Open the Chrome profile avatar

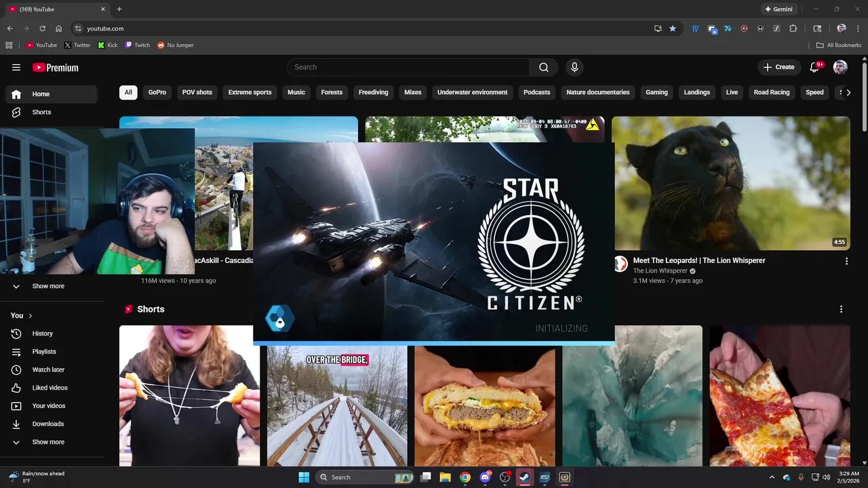click(x=842, y=28)
